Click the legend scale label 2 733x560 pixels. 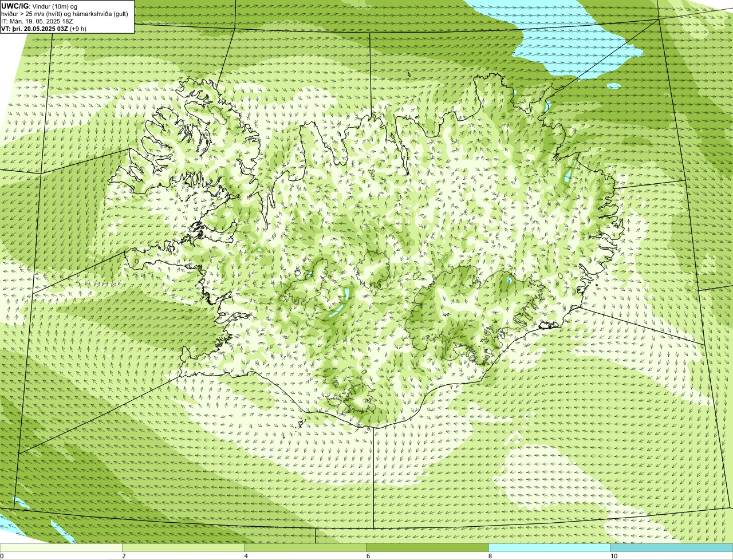point(124,556)
